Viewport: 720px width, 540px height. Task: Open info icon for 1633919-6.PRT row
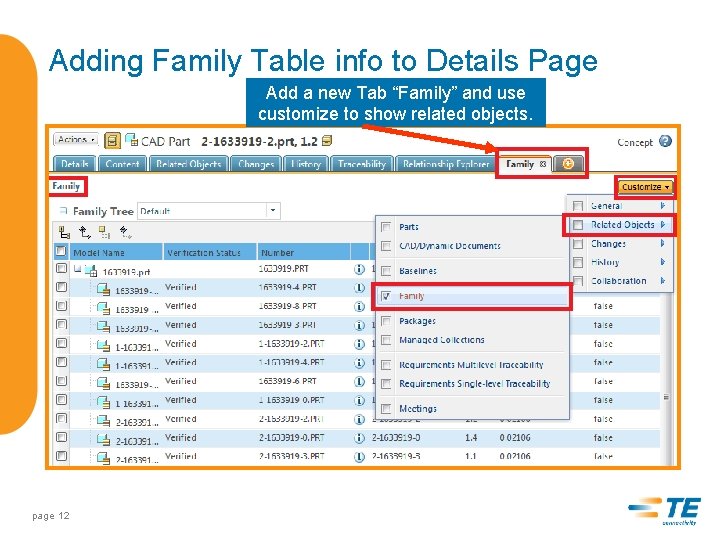[x=359, y=382]
